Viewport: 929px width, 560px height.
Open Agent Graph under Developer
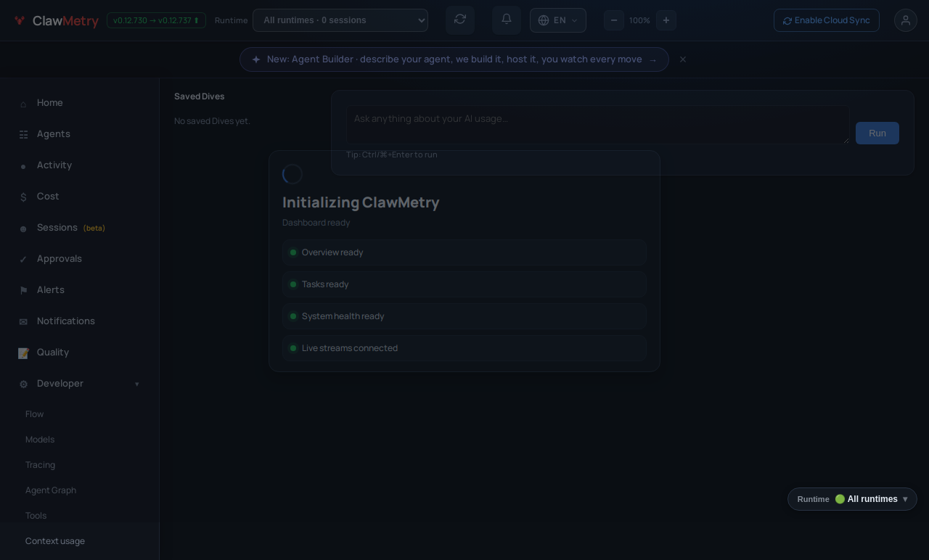click(x=51, y=490)
